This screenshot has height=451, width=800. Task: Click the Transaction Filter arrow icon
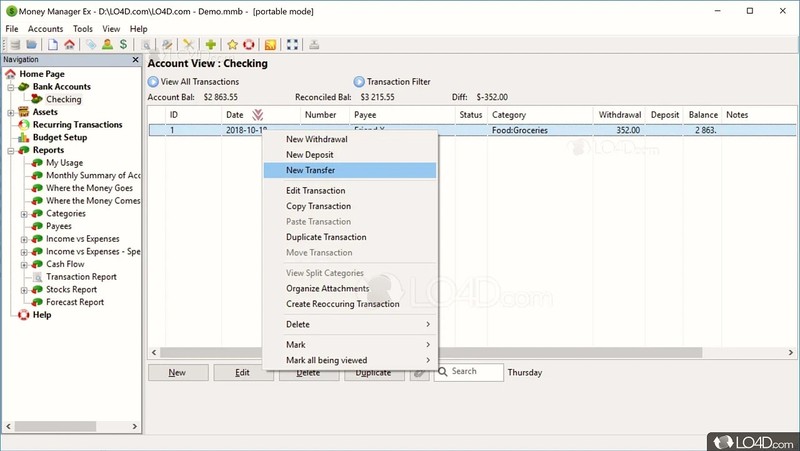(359, 82)
